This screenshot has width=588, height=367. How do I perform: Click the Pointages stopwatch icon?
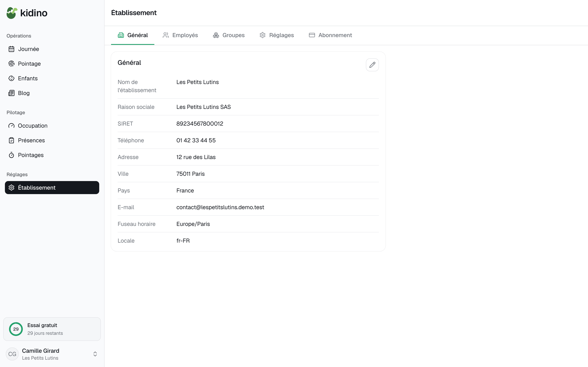click(11, 155)
